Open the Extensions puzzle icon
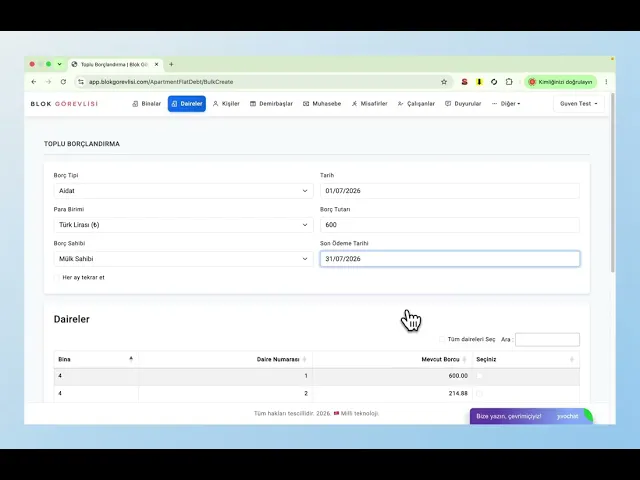 coord(509,82)
